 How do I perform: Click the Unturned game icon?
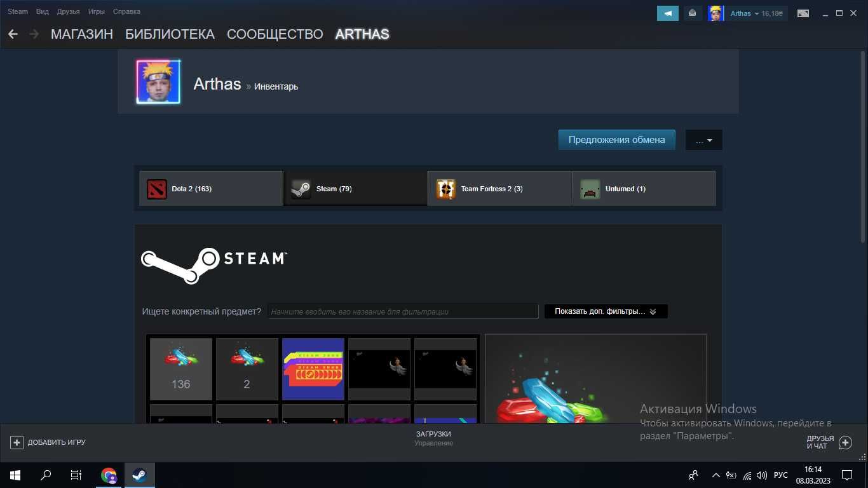pyautogui.click(x=590, y=189)
